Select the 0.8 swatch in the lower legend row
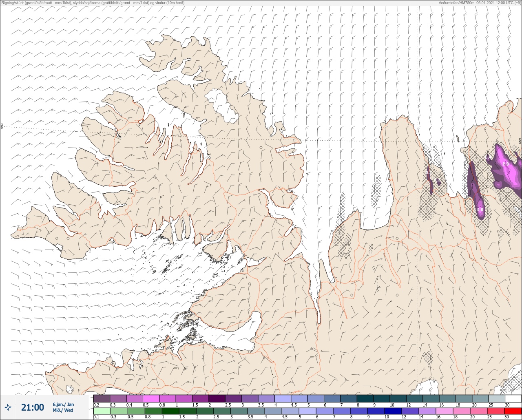This screenshot has height=420, width=522. 153,411
